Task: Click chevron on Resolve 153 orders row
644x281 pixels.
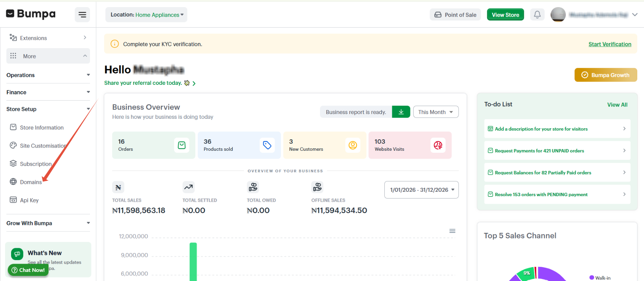Action: coord(624,194)
